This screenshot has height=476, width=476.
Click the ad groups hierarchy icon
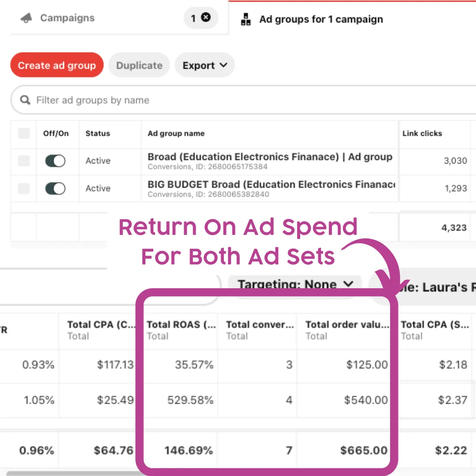(245, 19)
